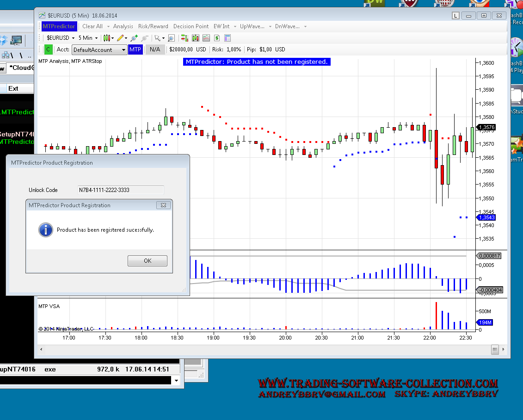Toggle the green C button
This screenshot has height=420, width=523.
tap(48, 49)
